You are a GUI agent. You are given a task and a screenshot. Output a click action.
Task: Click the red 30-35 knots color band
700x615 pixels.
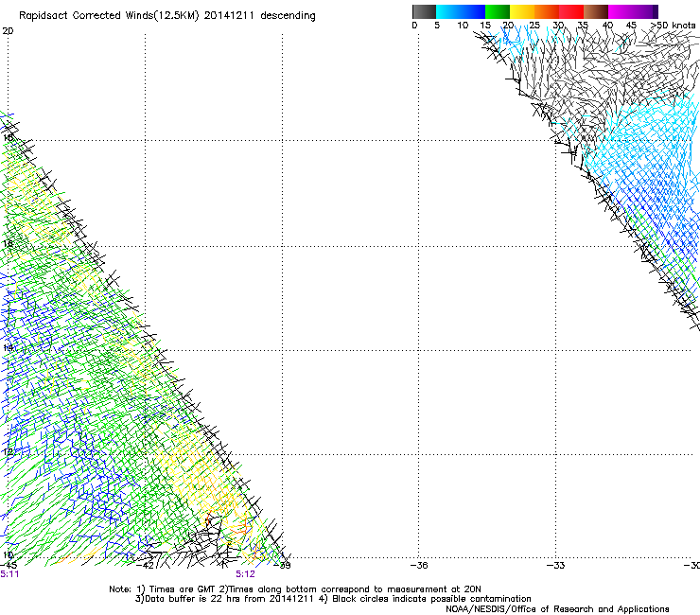(571, 11)
